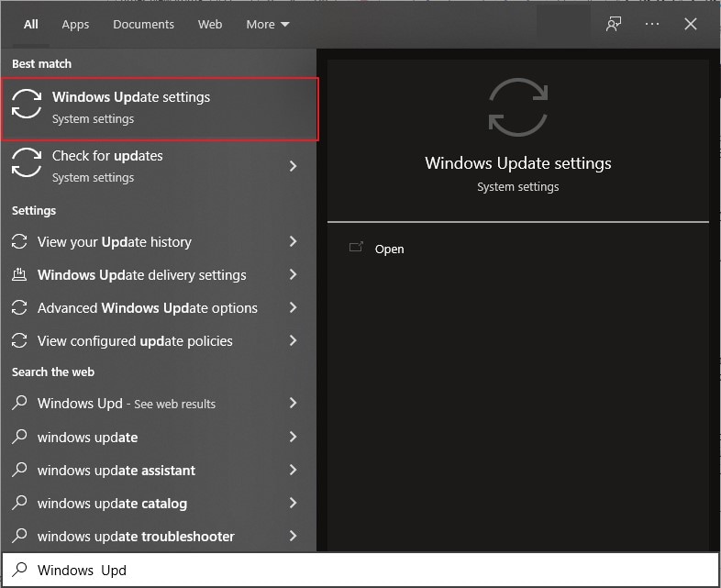Click the Check for updates sync icon
This screenshot has height=588, width=721.
point(27,165)
